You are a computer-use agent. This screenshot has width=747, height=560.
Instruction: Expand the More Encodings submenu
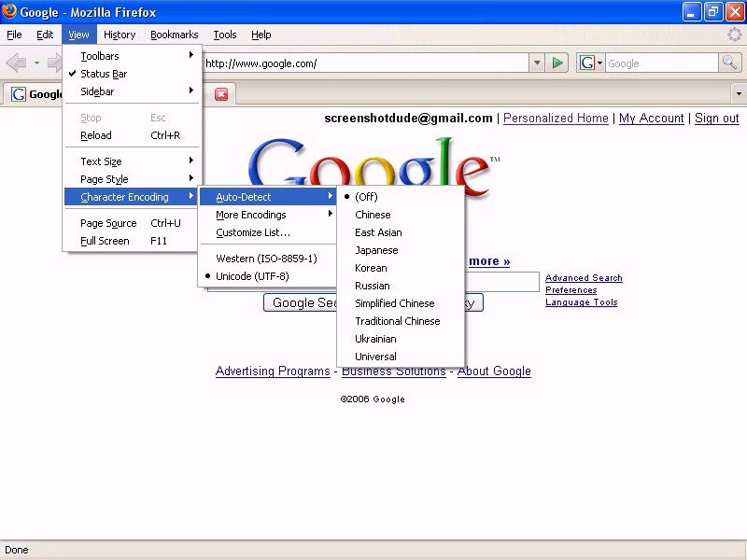[x=251, y=215]
